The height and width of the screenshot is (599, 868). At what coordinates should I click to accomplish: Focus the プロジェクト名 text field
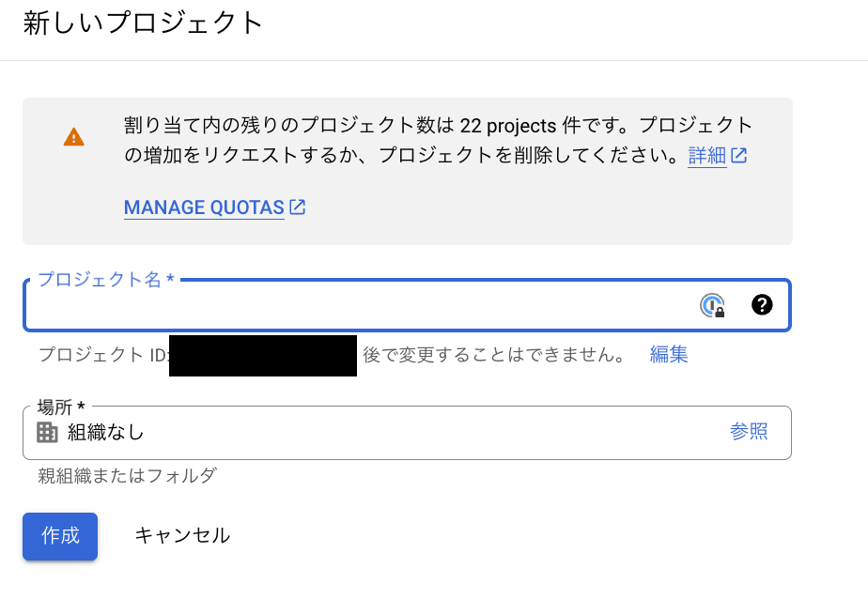(x=357, y=306)
